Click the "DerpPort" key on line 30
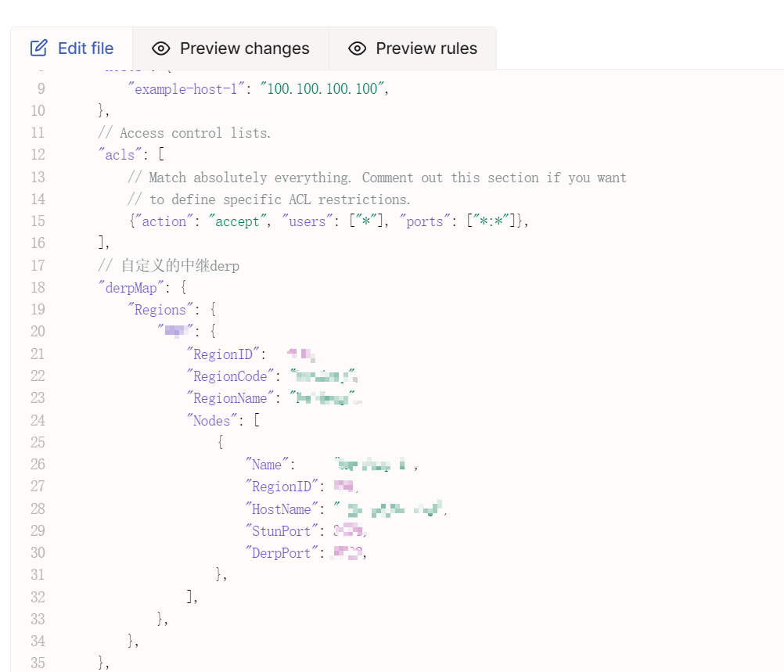The height and width of the screenshot is (672, 784). tap(282, 553)
